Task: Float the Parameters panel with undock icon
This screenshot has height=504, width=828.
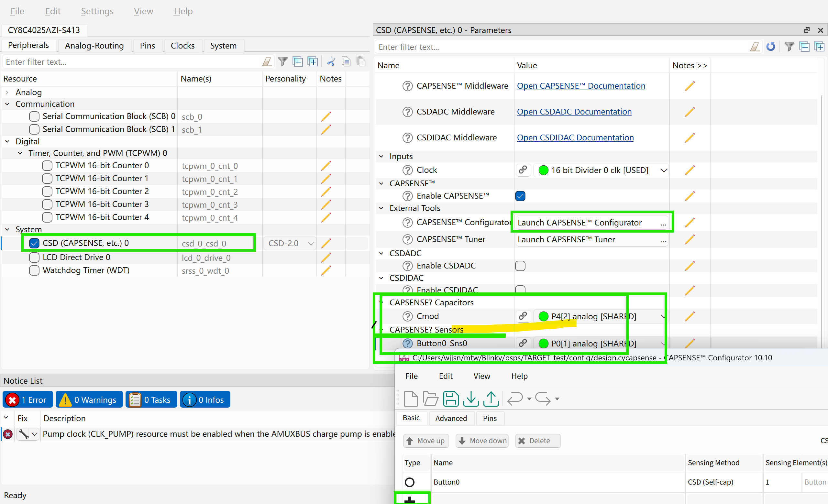Action: (807, 30)
